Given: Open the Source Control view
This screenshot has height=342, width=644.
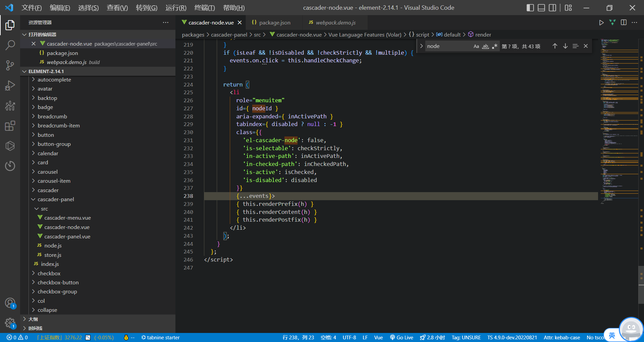Looking at the screenshot, I should (x=10, y=65).
